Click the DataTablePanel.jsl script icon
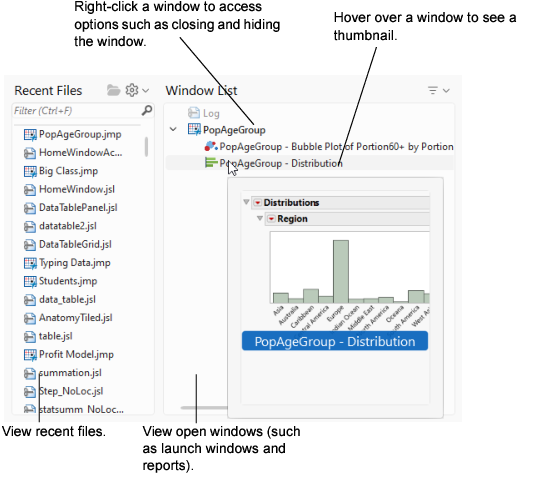The height and width of the screenshot is (481, 545). point(30,209)
